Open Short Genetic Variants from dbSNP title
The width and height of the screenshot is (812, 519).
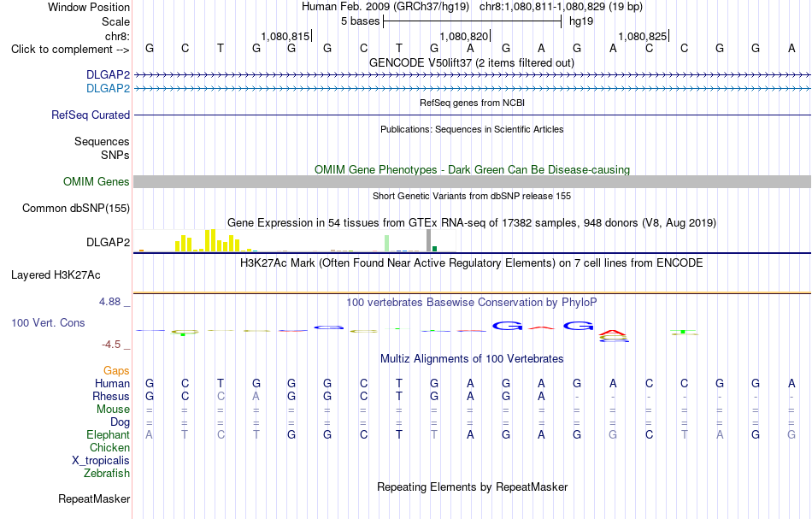pyautogui.click(x=472, y=197)
